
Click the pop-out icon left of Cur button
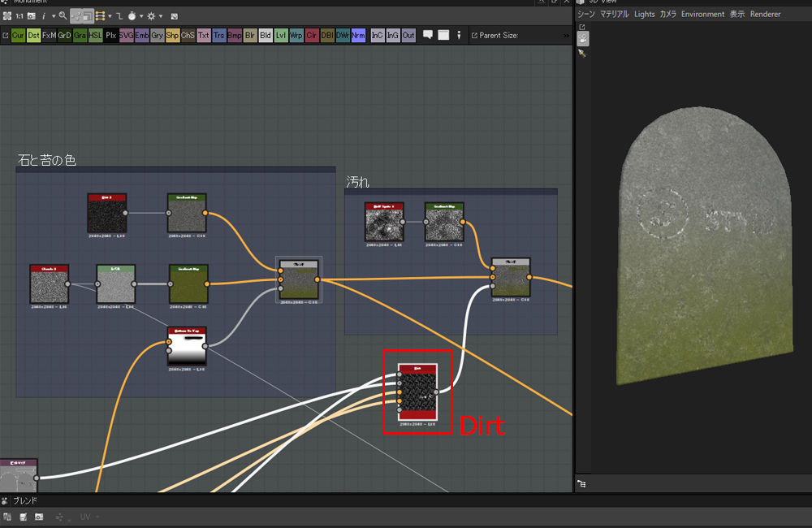pos(6,35)
